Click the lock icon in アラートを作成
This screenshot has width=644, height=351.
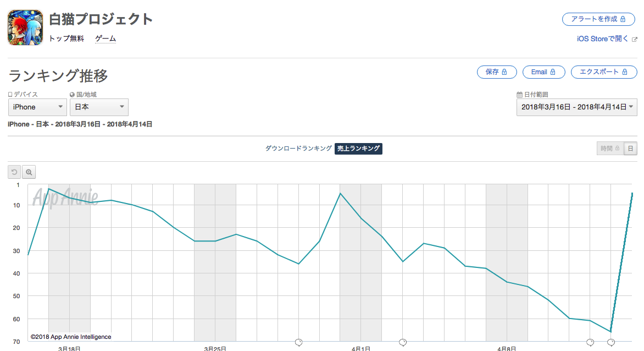[x=623, y=19]
